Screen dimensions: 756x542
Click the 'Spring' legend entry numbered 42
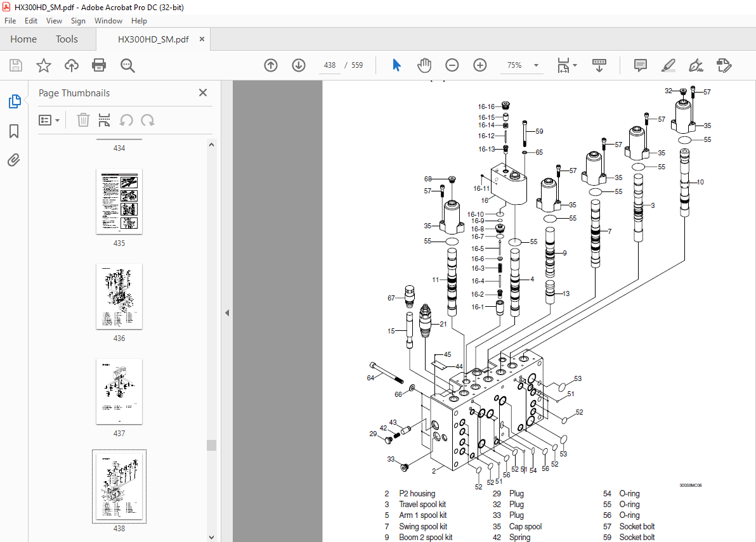pos(520,537)
